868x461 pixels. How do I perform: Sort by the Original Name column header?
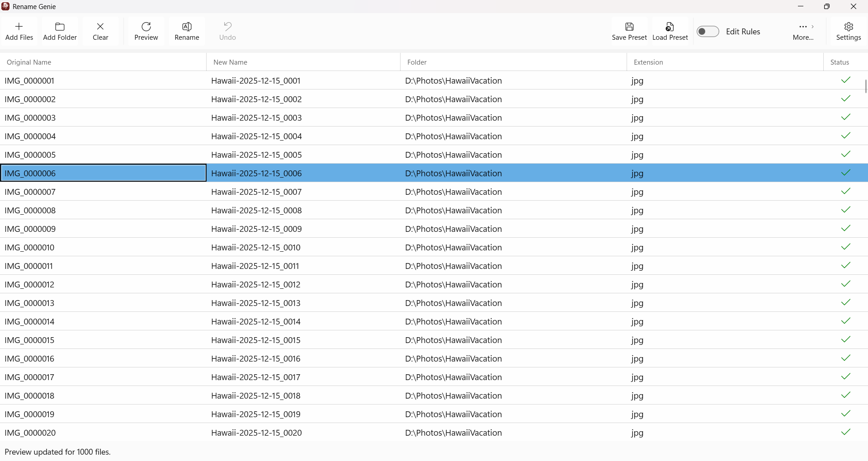click(28, 62)
